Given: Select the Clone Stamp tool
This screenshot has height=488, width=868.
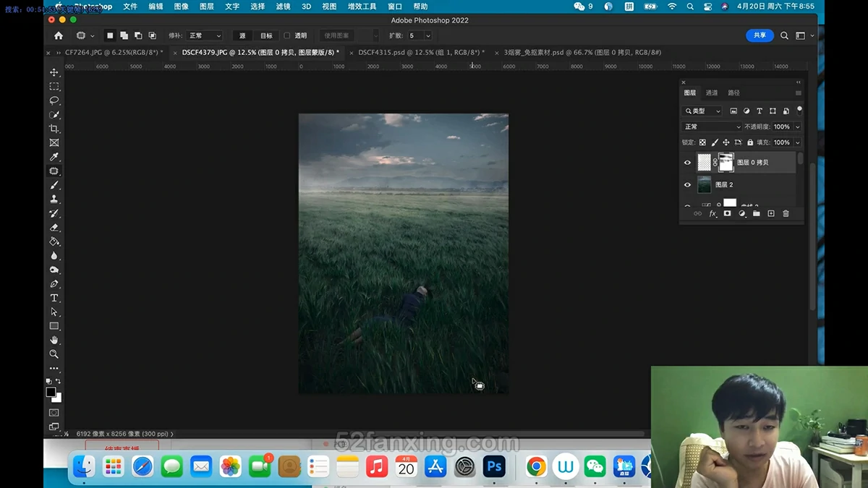Looking at the screenshot, I should pos(54,200).
